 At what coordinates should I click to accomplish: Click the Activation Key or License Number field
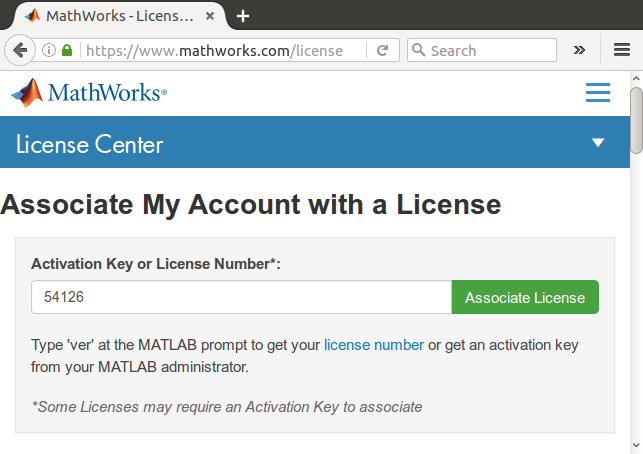coord(242,297)
